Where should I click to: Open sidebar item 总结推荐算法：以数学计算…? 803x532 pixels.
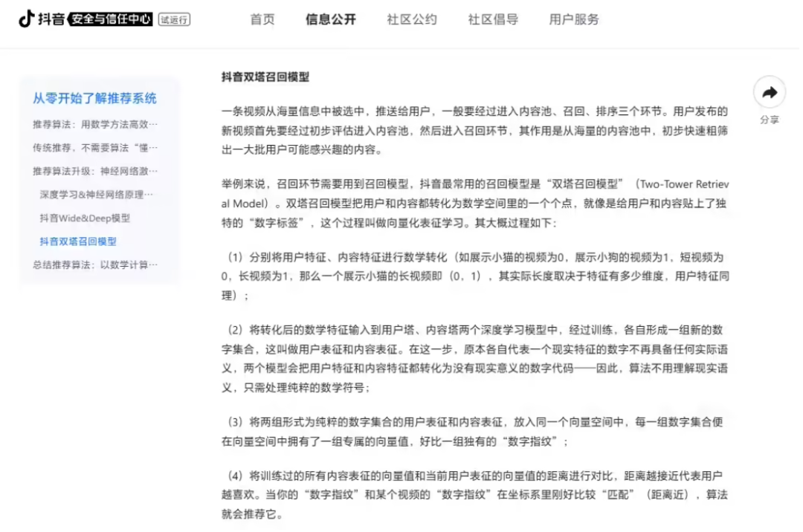click(96, 265)
